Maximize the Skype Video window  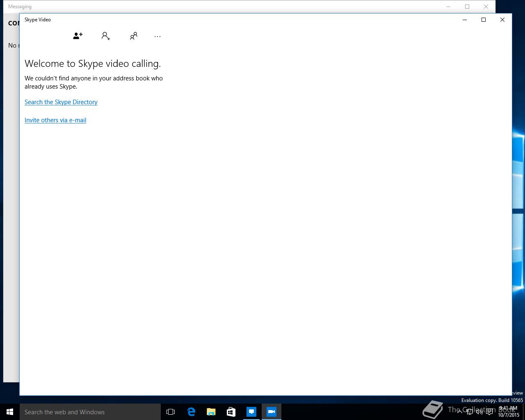(484, 20)
